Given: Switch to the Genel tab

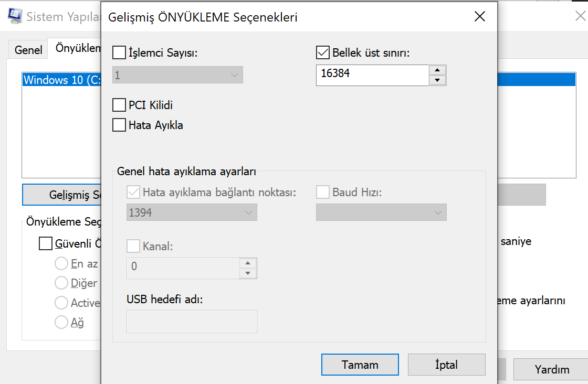Looking at the screenshot, I should [x=27, y=49].
